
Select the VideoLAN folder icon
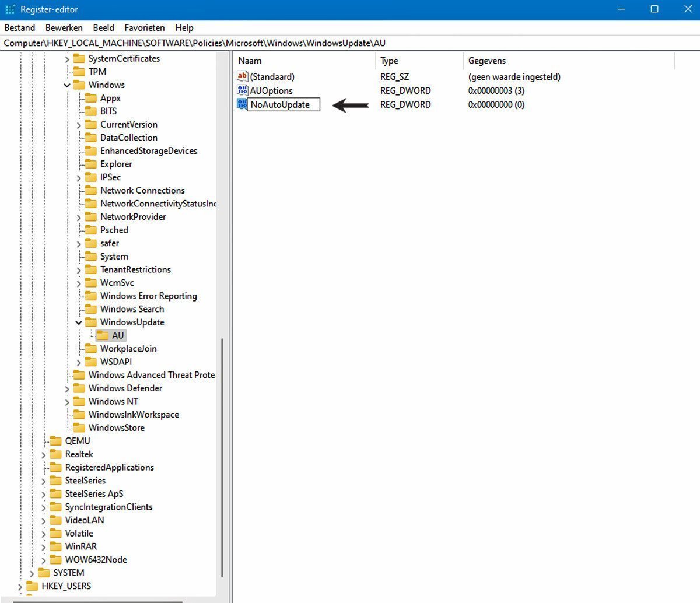coord(55,520)
